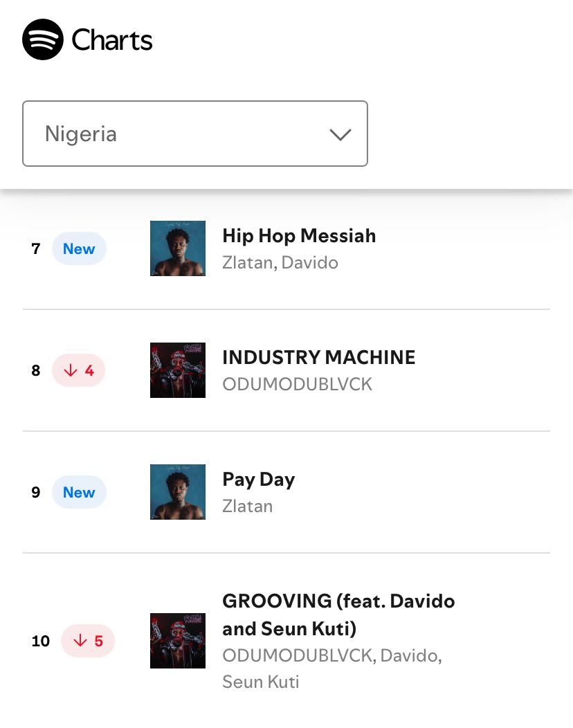Select the INDUSTRY MACHINE track title
The height and width of the screenshot is (728, 573).
[x=319, y=358]
